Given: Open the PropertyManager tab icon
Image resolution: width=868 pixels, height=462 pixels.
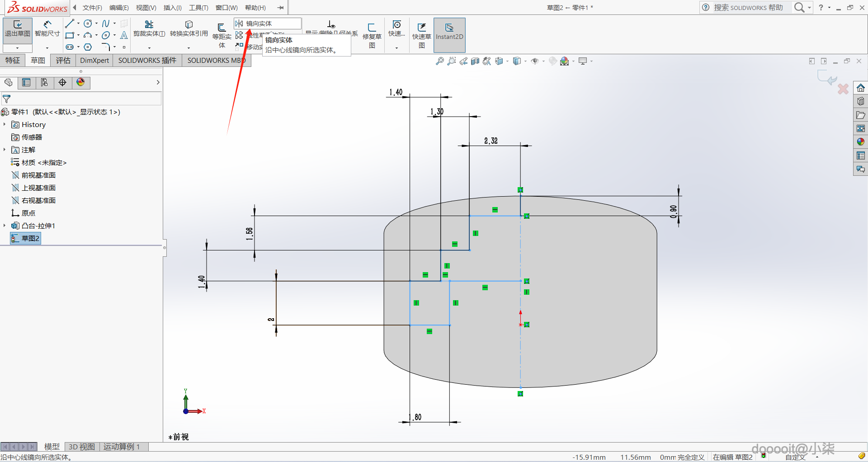Looking at the screenshot, I should [x=26, y=82].
